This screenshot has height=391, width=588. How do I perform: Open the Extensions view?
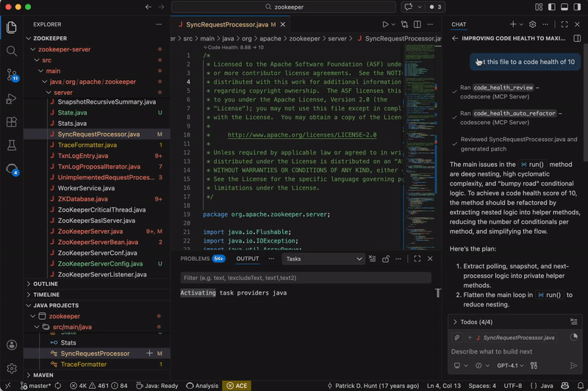click(x=12, y=122)
